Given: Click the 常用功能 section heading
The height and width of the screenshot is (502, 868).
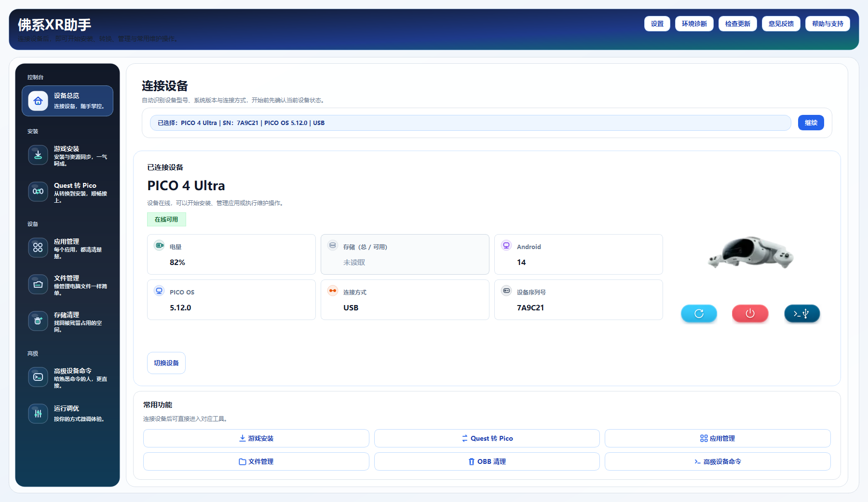Looking at the screenshot, I should coord(158,405).
